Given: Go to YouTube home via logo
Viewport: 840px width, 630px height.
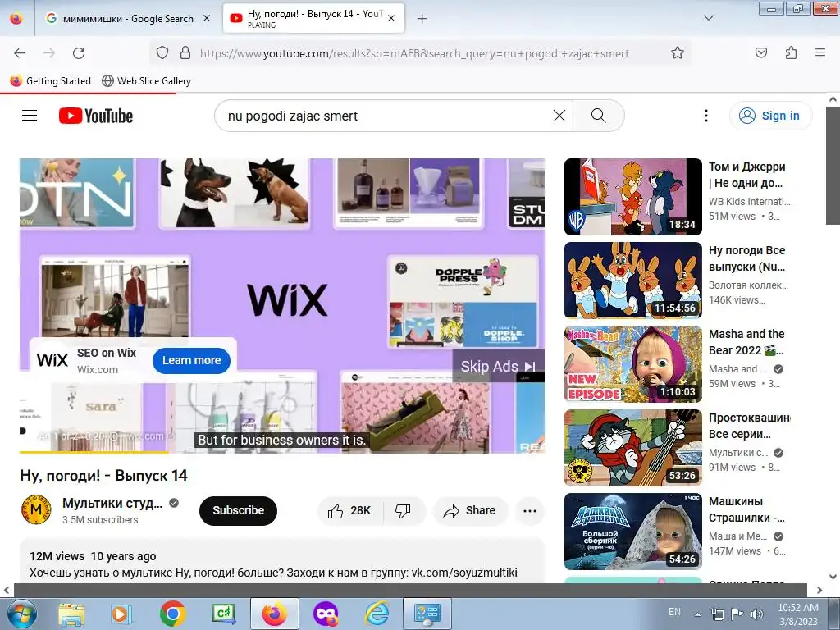Looking at the screenshot, I should [96, 116].
